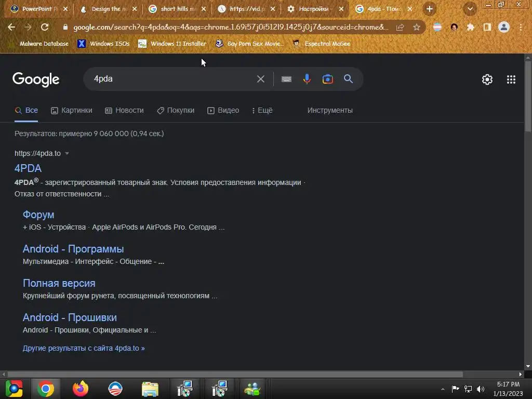
Task: Open Android - Прошивки sitelink
Action: click(x=70, y=317)
